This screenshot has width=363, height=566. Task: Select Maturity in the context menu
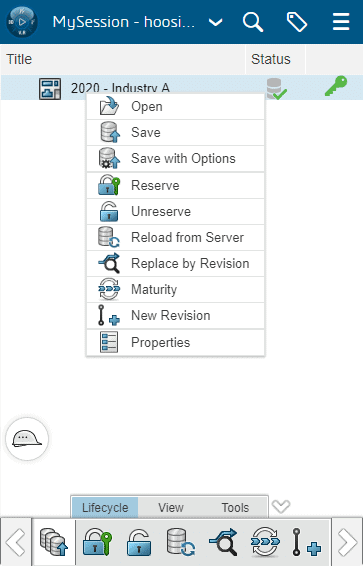pos(175,289)
